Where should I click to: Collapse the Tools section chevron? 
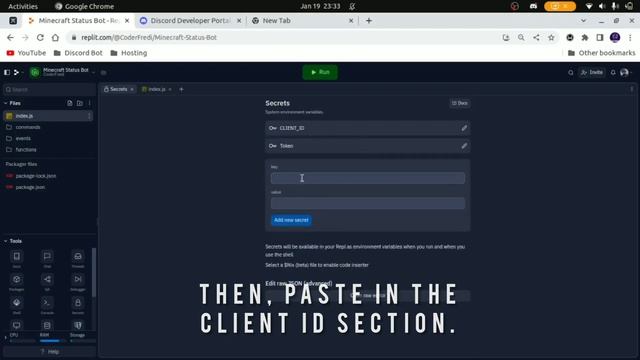[x=5, y=241]
